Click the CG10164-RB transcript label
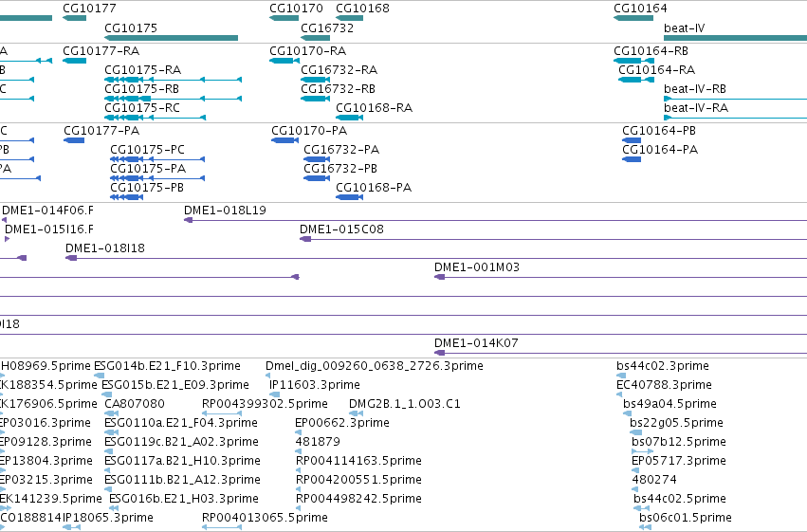Viewport: 807px width, 532px height. [651, 51]
